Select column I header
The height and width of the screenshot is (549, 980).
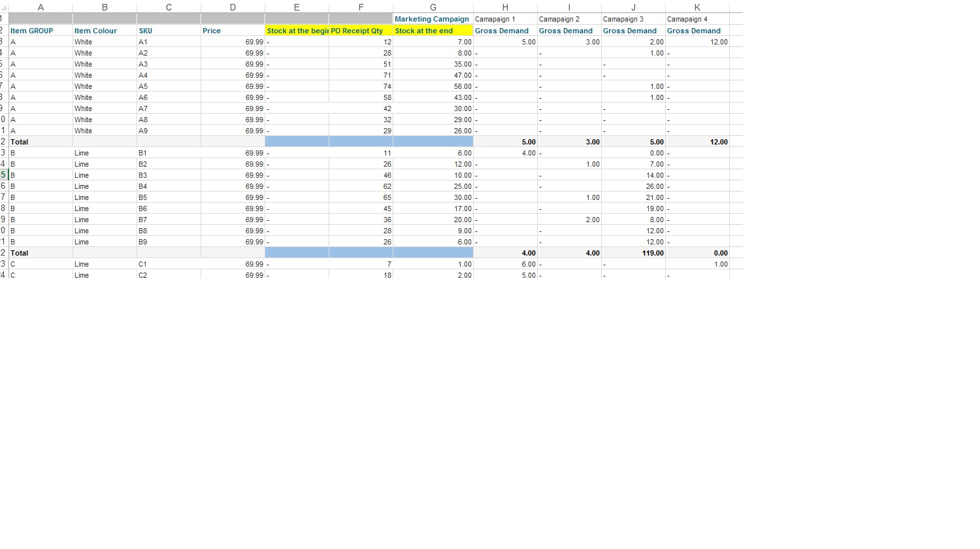(569, 7)
